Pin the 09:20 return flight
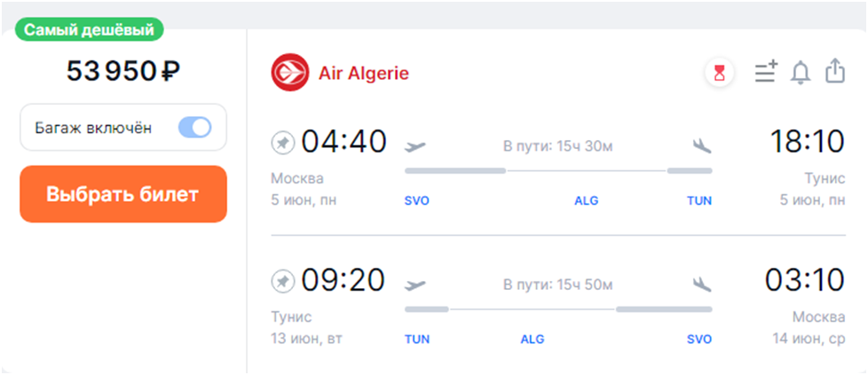The width and height of the screenshot is (868, 375). coord(282,281)
